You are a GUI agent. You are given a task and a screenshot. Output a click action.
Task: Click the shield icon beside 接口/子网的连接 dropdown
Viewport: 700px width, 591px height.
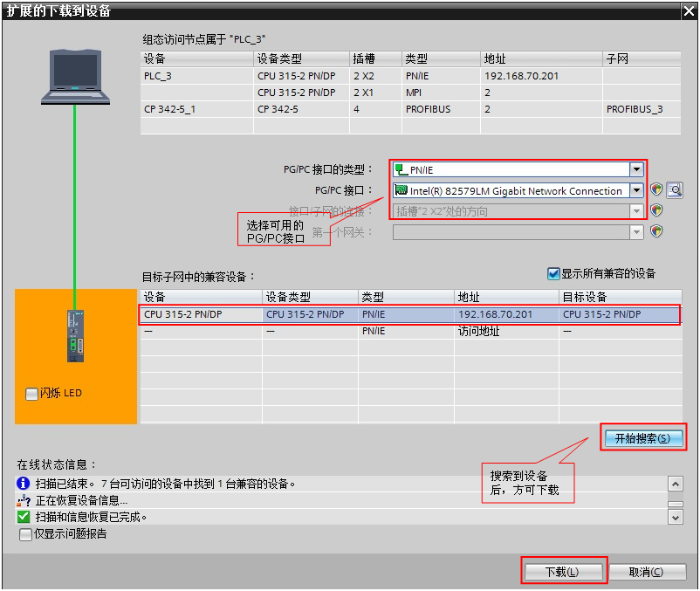[655, 210]
